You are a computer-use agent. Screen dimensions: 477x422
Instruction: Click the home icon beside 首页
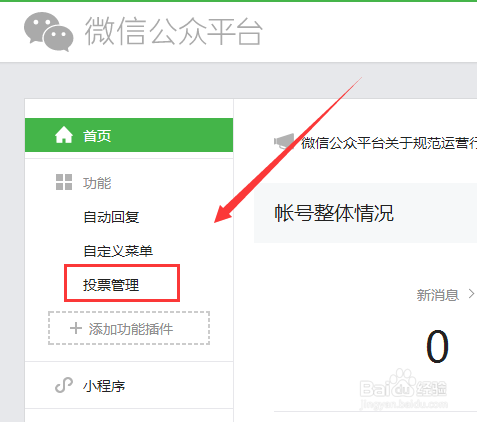(x=64, y=135)
